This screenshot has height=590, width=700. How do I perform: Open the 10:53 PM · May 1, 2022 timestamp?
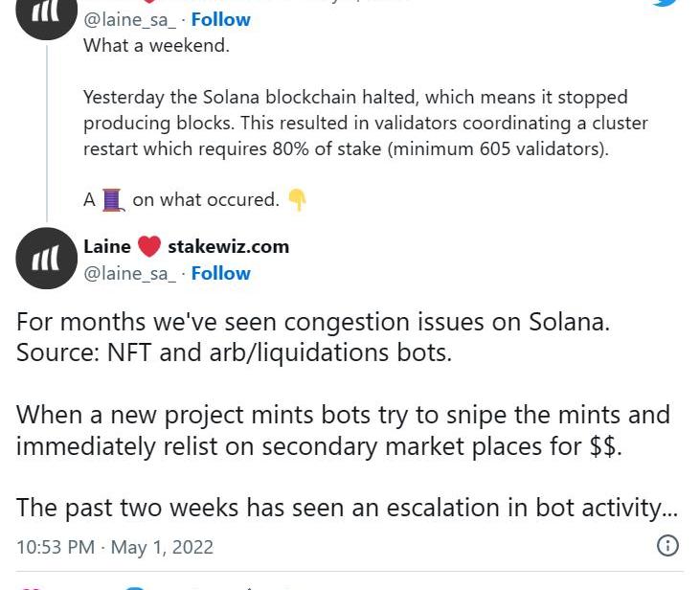coord(115,547)
